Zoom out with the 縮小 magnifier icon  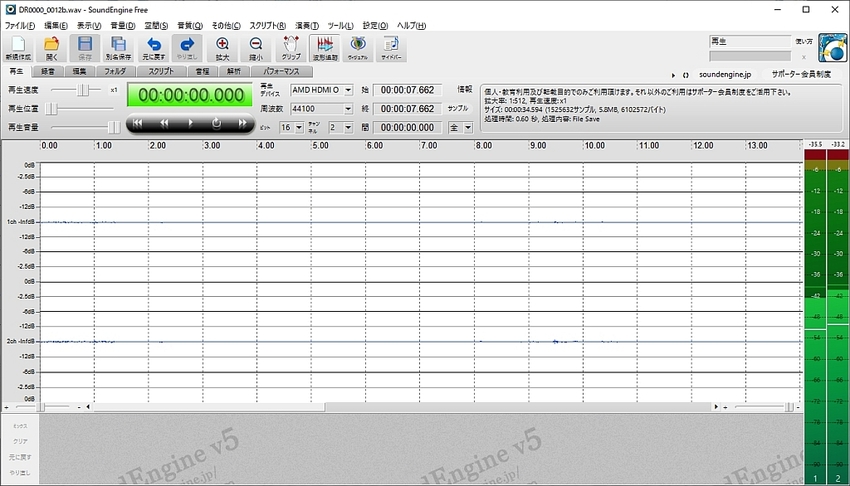(256, 48)
